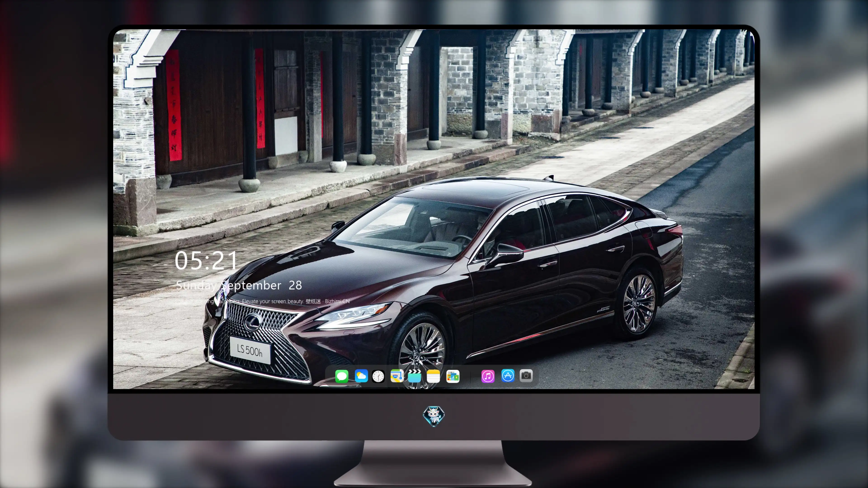The width and height of the screenshot is (868, 488).
Task: Click the dragon mascot logo below the screen
Action: point(434,416)
